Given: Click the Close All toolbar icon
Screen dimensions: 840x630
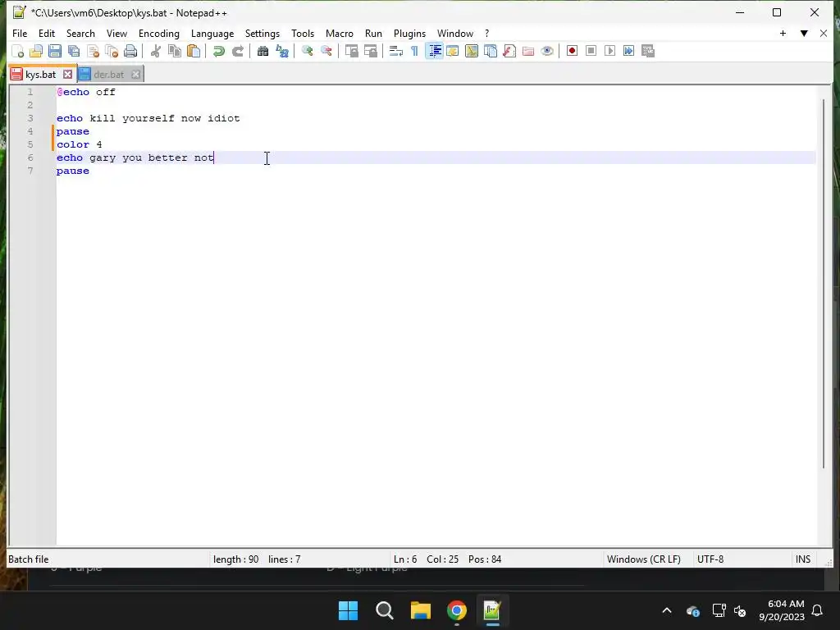Looking at the screenshot, I should tap(112, 51).
